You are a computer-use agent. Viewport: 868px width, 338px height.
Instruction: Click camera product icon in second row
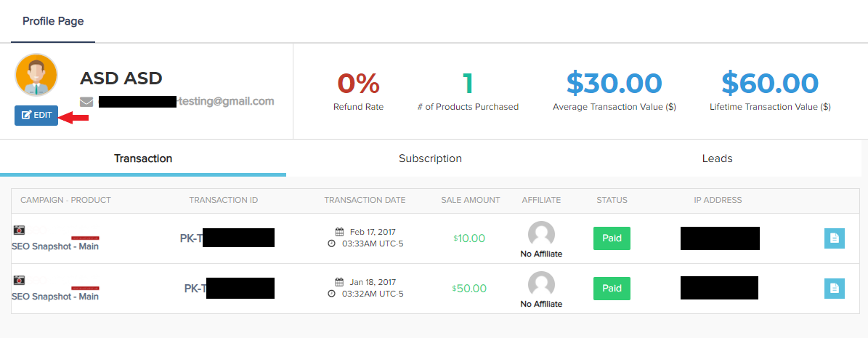coord(19,280)
